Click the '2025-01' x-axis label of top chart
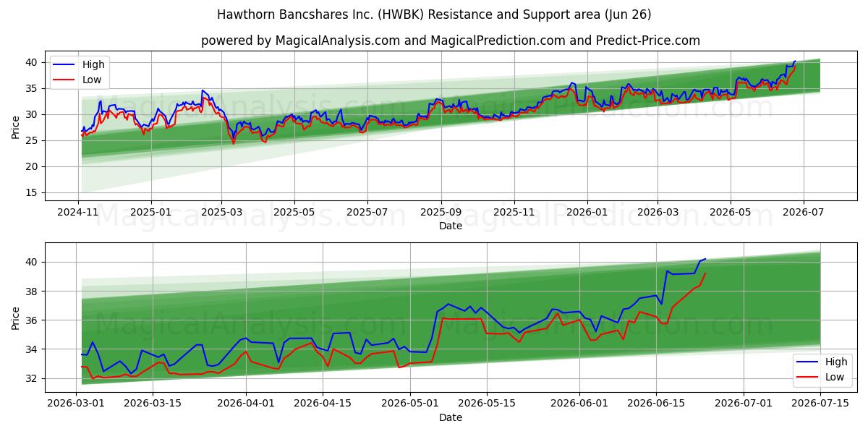This screenshot has width=868, height=434. [150, 214]
